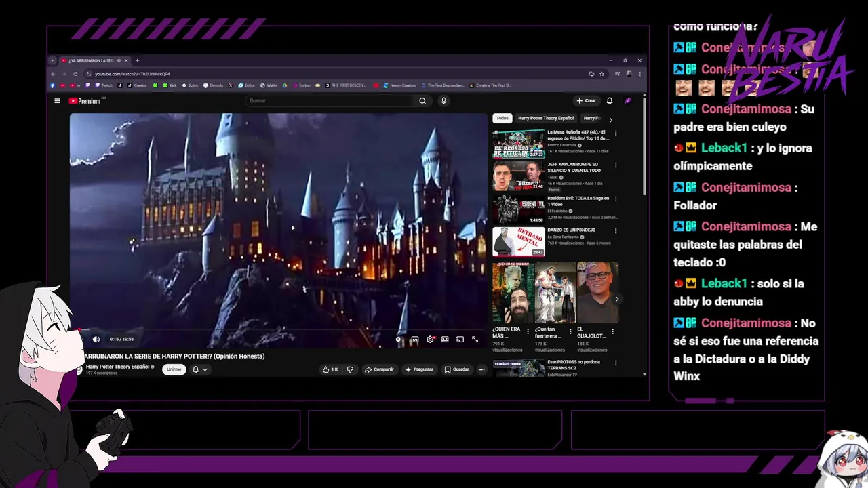Viewport: 868px width, 488px height.
Task: Expand notification preferences next to Unirme
Action: 205,369
